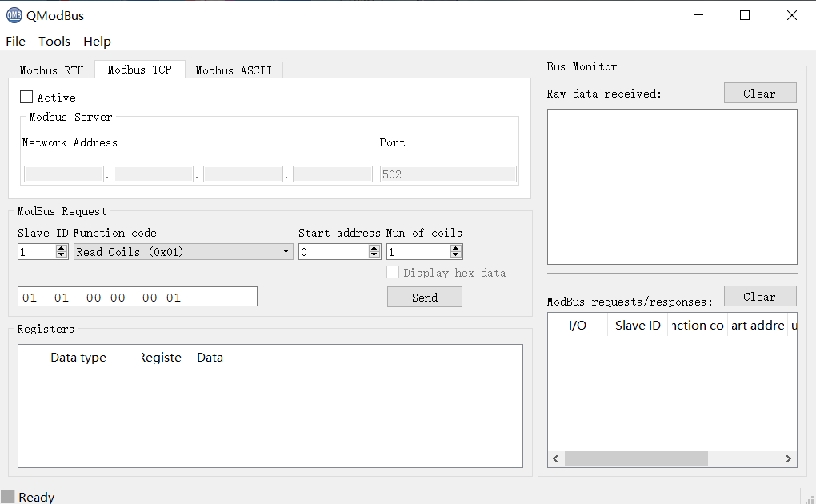Viewport: 816px width, 504px height.
Task: Open the Help menu
Action: click(x=97, y=42)
